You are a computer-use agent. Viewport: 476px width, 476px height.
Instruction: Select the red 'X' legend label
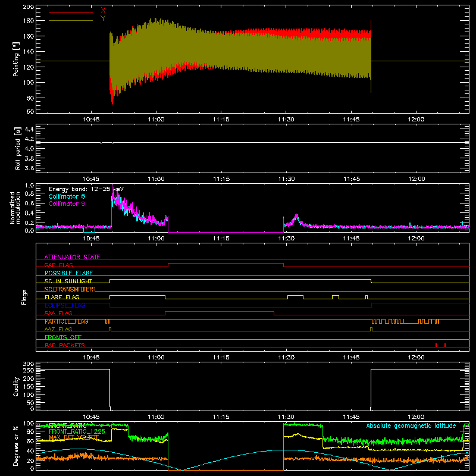[x=103, y=11]
